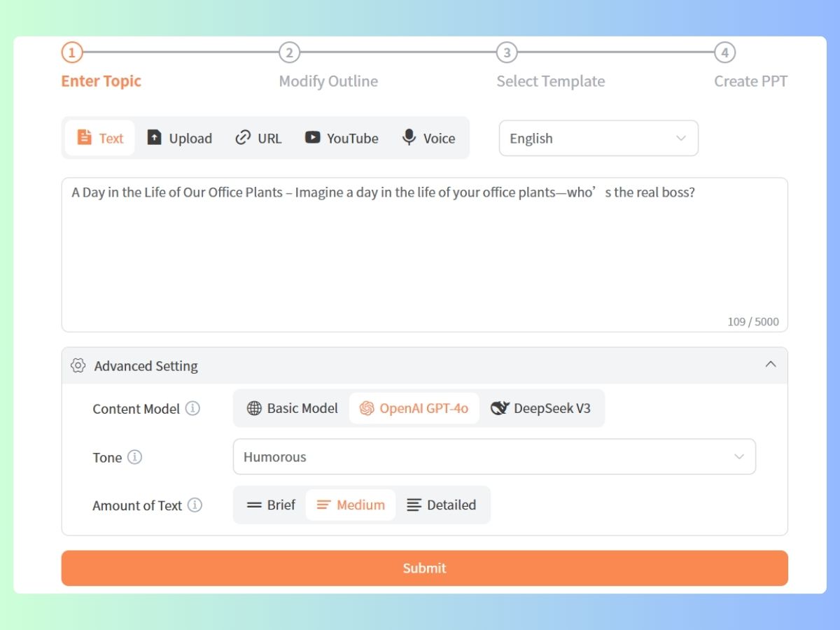Click the Advanced Setting gear icon
Image resolution: width=840 pixels, height=630 pixels.
(x=78, y=365)
